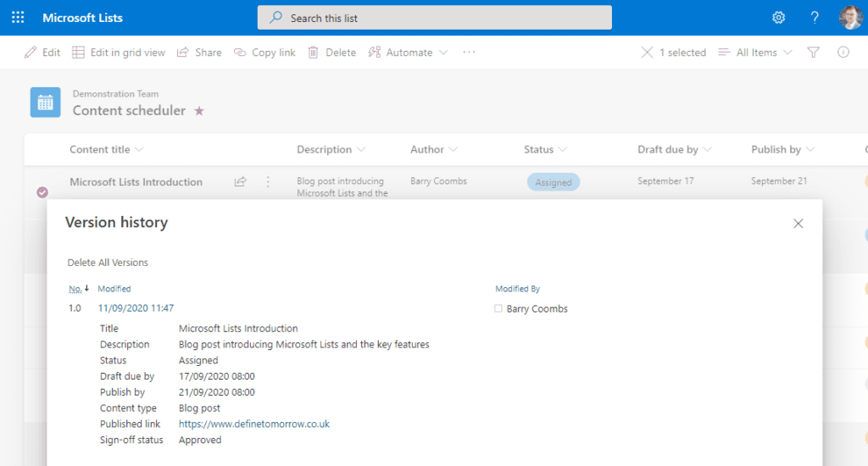
Task: Open the user profile picture
Action: [x=850, y=18]
